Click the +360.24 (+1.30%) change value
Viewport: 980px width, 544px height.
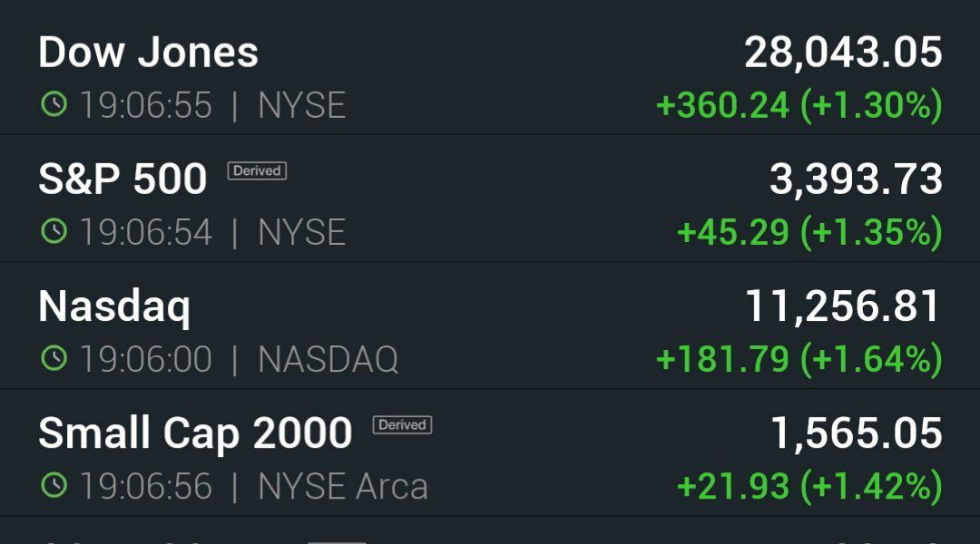799,105
